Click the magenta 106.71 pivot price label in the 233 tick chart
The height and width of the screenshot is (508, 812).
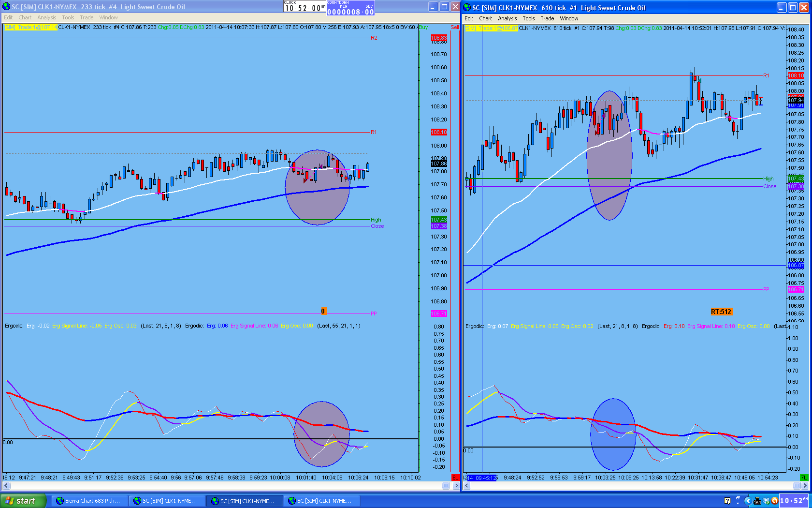point(439,314)
